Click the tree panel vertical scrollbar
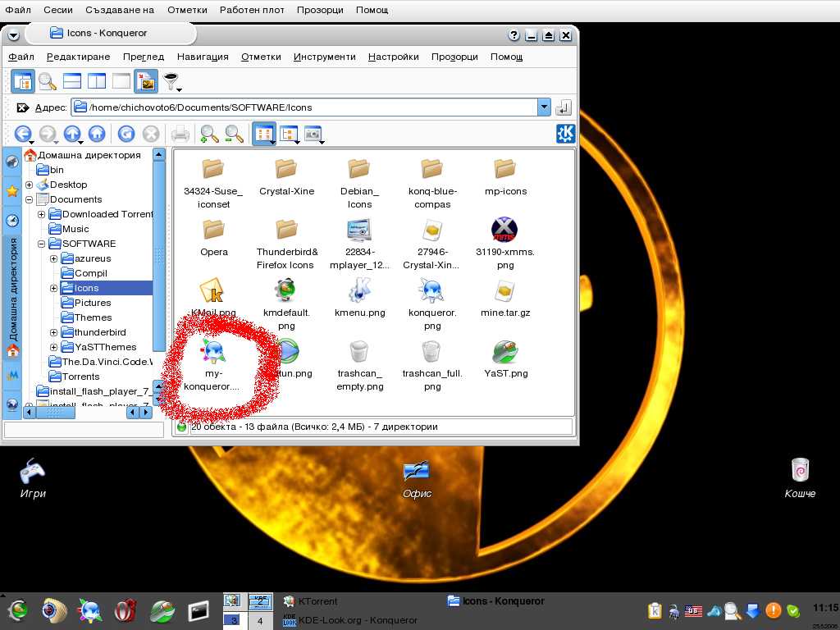This screenshot has width=840, height=630. point(158,257)
